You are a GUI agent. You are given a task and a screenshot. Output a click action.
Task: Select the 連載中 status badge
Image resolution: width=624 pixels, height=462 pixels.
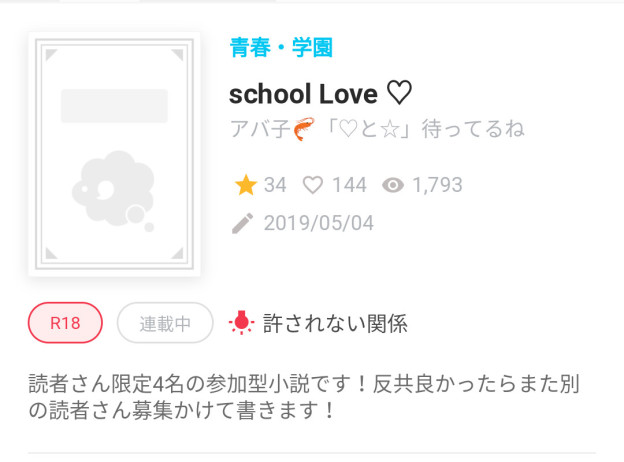pyautogui.click(x=165, y=323)
